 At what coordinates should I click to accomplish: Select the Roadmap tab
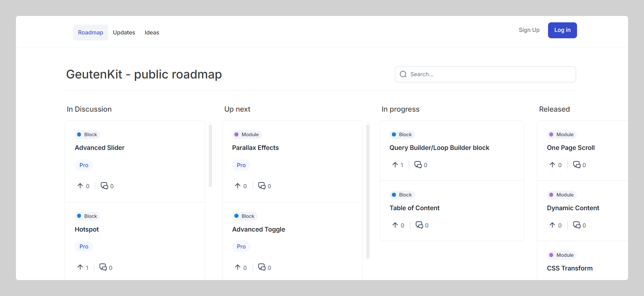point(91,33)
